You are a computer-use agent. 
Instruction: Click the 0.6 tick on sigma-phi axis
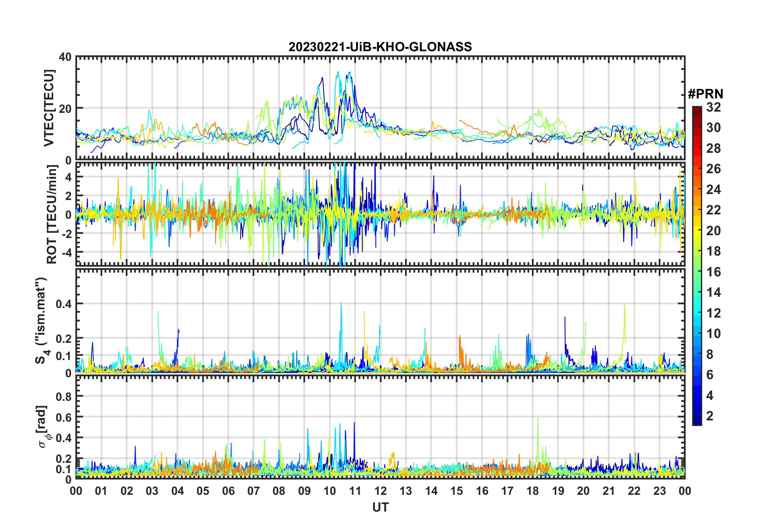pos(64,417)
